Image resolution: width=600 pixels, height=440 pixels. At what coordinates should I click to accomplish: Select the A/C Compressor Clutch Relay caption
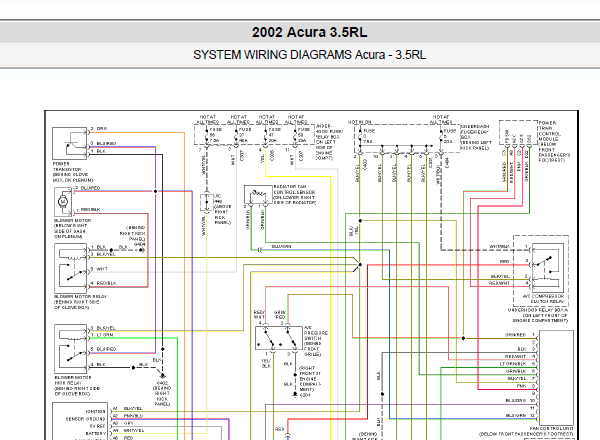pos(543,298)
